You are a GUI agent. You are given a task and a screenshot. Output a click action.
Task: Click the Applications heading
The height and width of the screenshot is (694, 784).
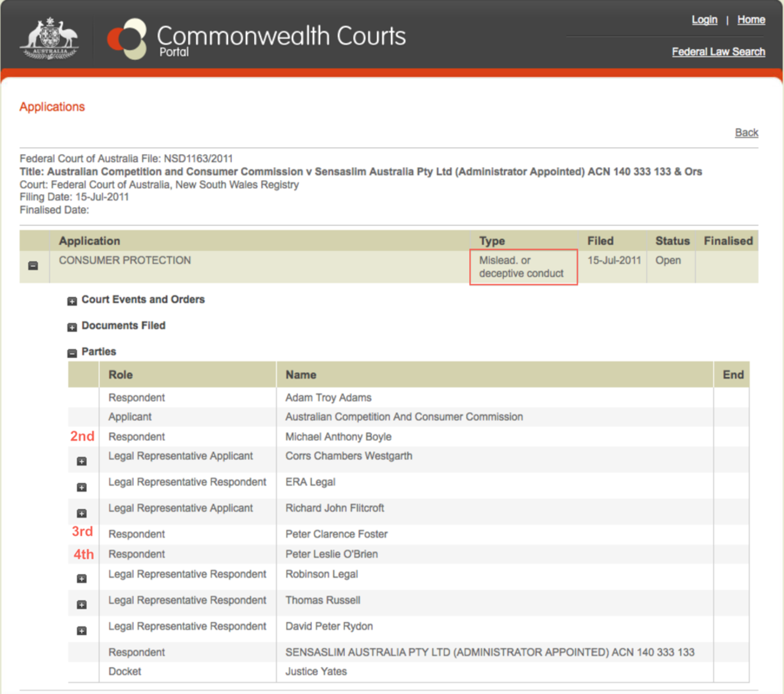click(x=52, y=107)
